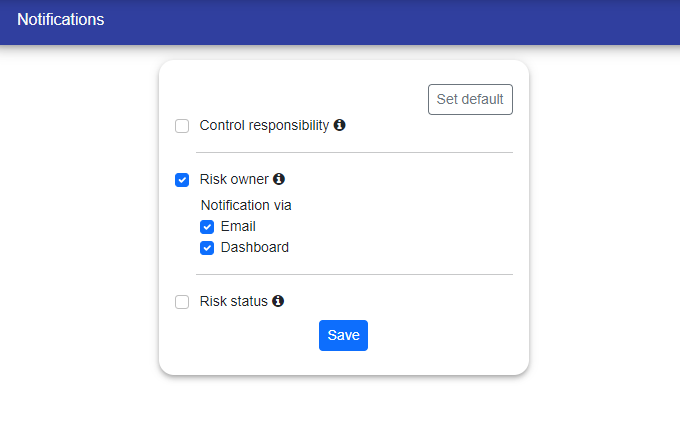
Task: Click the Notifications page title
Action: pos(60,20)
